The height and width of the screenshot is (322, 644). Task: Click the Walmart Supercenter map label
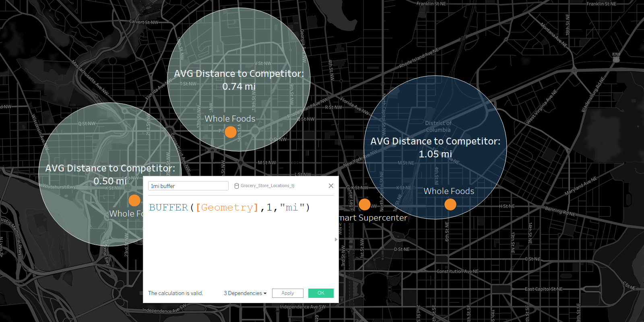pos(373,218)
